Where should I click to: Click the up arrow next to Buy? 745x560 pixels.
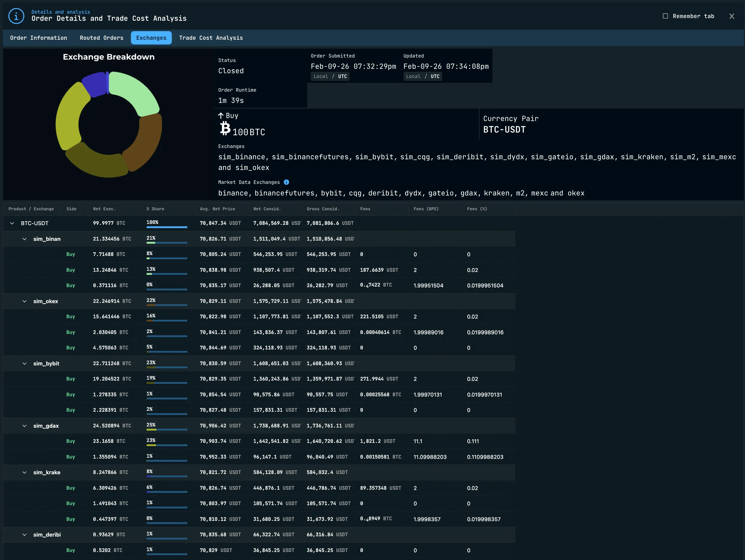click(x=221, y=116)
